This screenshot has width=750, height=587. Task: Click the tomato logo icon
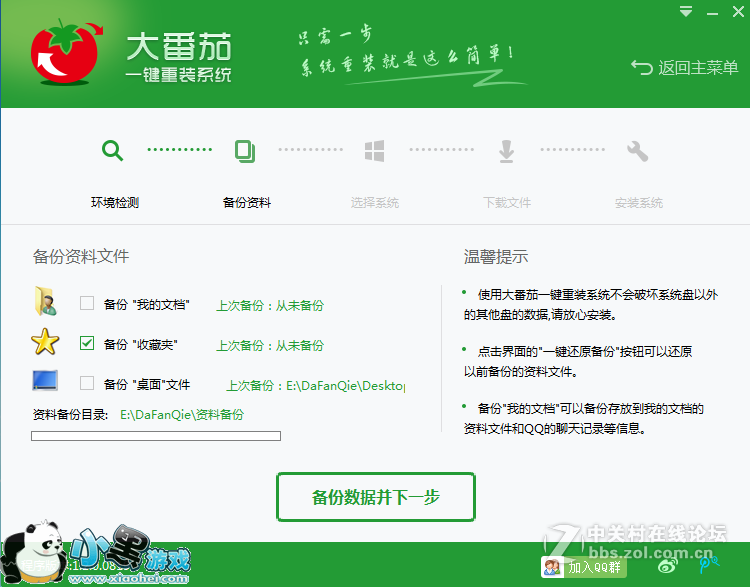click(66, 53)
